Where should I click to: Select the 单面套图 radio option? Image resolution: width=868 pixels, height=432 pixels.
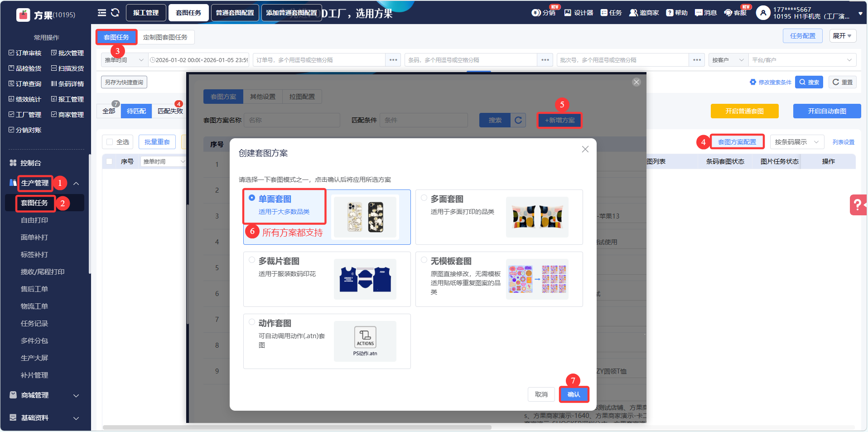252,198
